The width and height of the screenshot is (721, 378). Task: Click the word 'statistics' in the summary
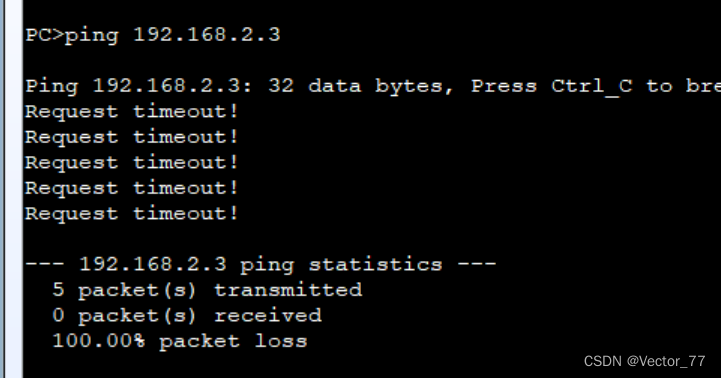pyautogui.click(x=375, y=264)
